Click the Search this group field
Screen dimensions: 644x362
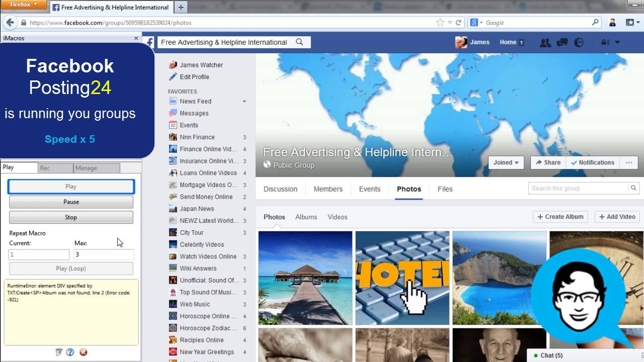(x=579, y=188)
